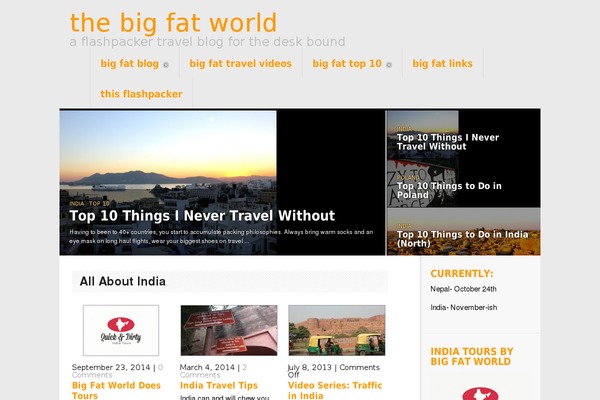
Task: Open India Travel Tips post
Action: click(x=219, y=385)
